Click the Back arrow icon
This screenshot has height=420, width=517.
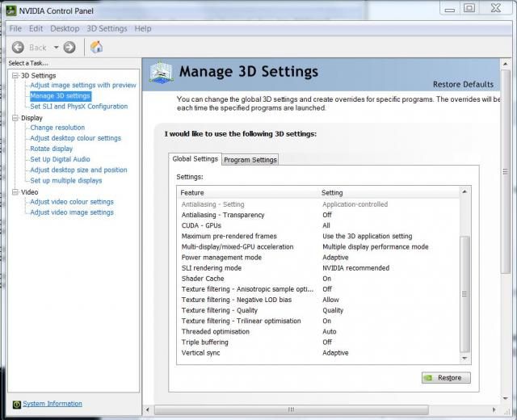pyautogui.click(x=18, y=48)
